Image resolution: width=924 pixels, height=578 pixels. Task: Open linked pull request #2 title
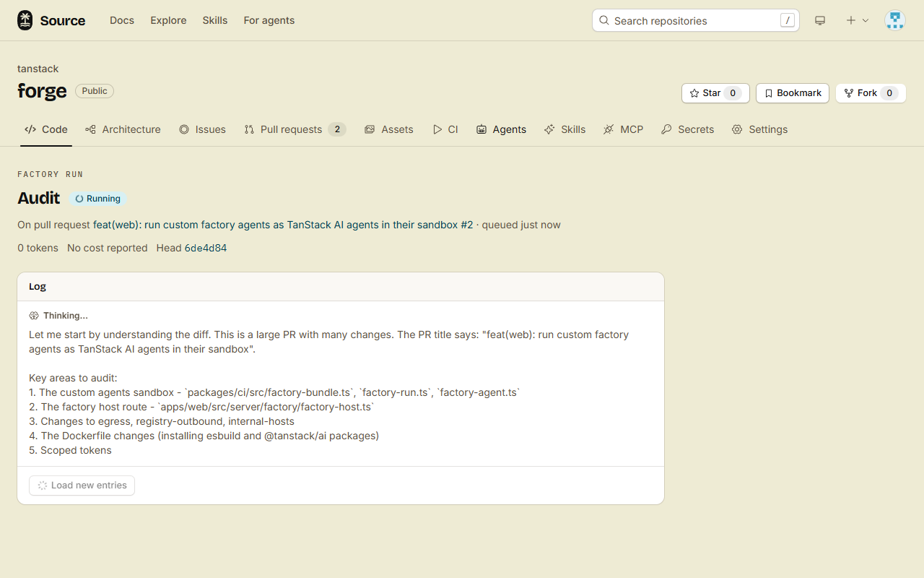283,225
